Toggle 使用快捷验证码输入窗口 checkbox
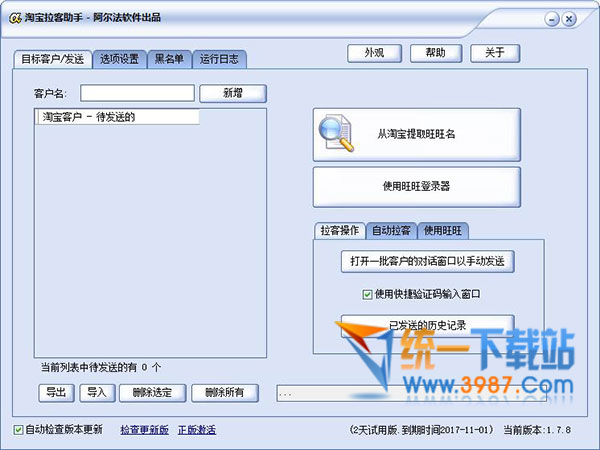600x450 pixels. pos(367,294)
